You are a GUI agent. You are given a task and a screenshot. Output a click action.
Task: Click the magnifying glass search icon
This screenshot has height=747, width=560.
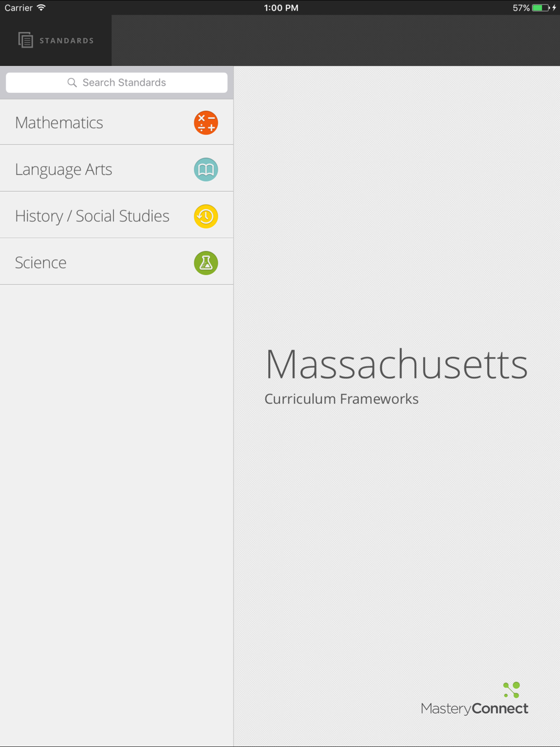pos(72,83)
